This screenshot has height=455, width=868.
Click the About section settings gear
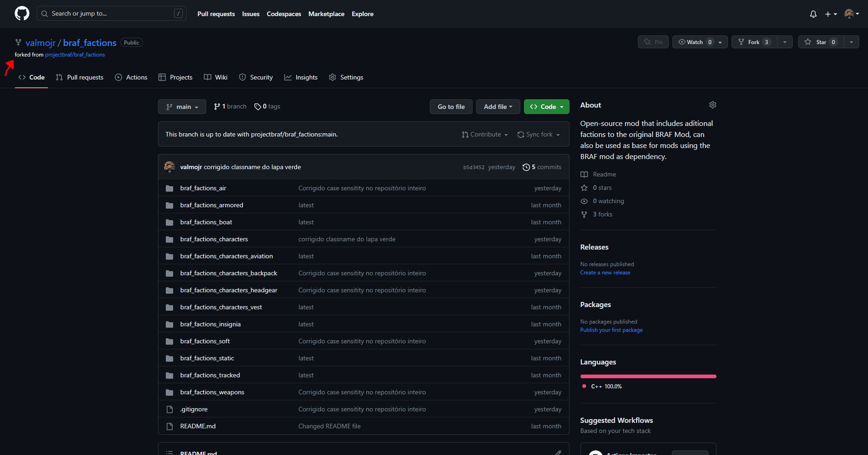pyautogui.click(x=713, y=105)
